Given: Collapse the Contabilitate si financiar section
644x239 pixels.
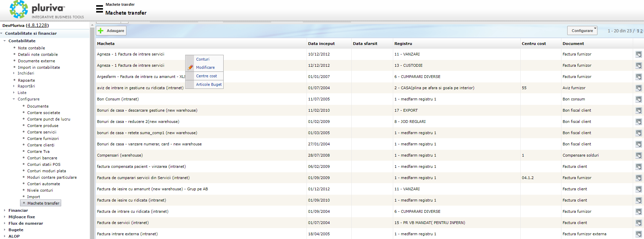Looking at the screenshot, I should (x=2, y=33).
